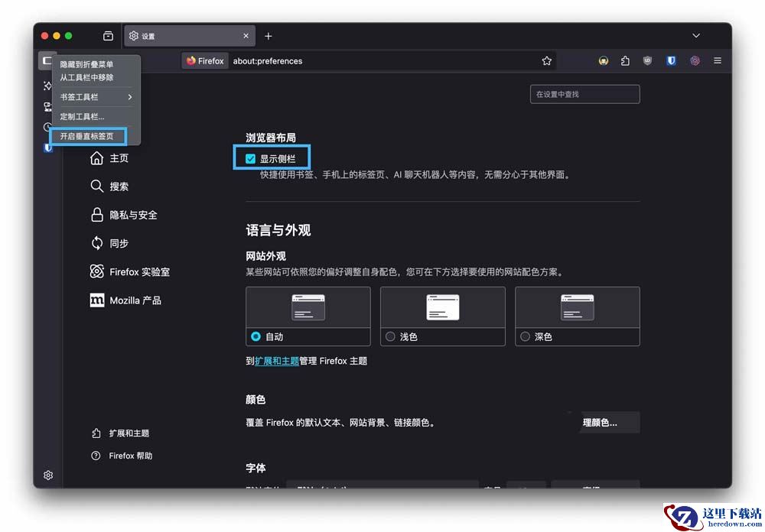Click the home icon for 主页

click(x=96, y=158)
